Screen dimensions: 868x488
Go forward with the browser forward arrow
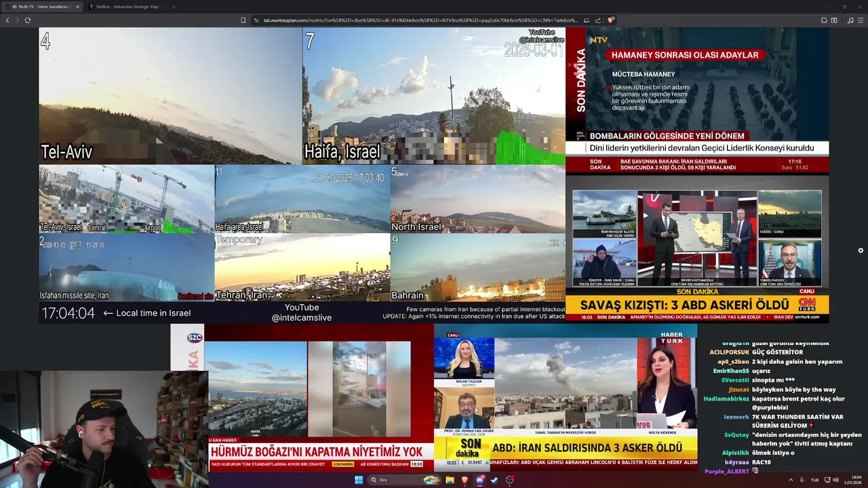pyautogui.click(x=17, y=20)
